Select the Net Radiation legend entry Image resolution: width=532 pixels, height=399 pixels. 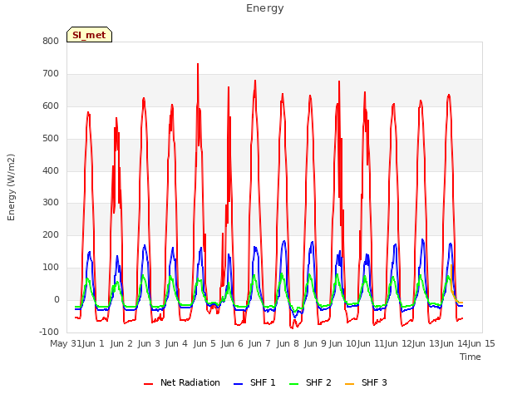[182, 382]
